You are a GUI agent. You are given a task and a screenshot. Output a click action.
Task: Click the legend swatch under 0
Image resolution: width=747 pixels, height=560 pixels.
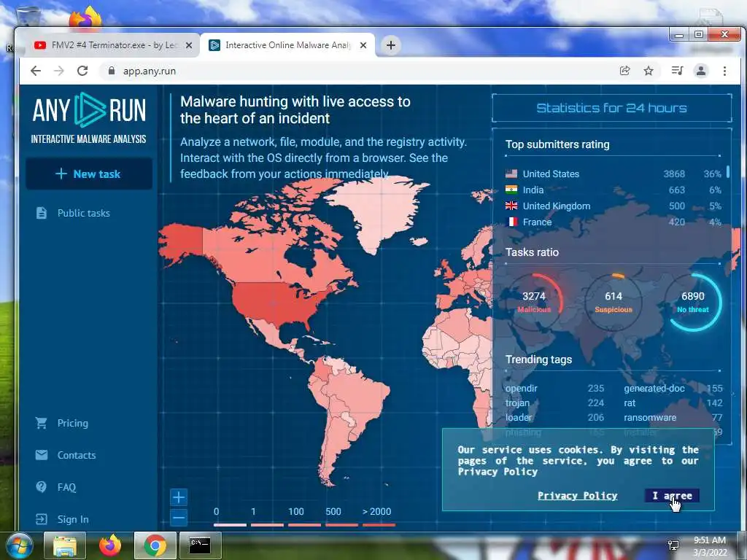coord(230,525)
